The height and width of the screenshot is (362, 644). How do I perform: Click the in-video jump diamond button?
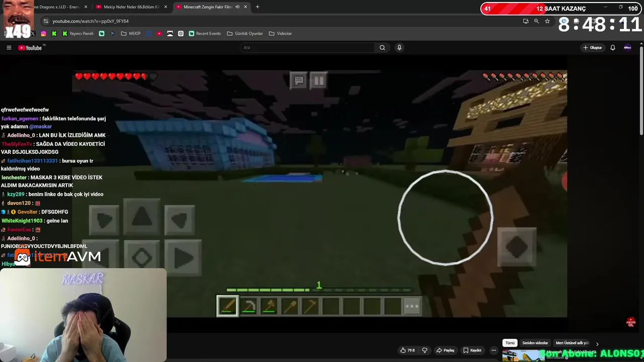point(517,247)
